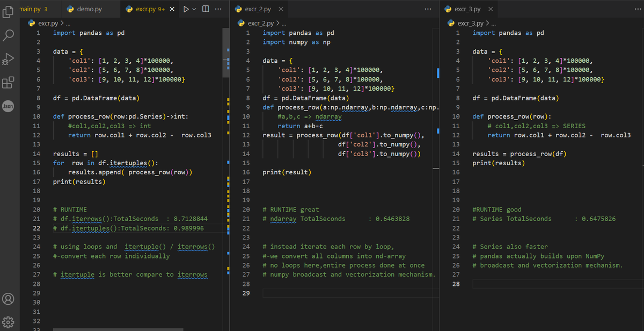Click '# ndarray TotalSeconds : 0.6463828' comment
The width and height of the screenshot is (644, 331).
point(336,219)
